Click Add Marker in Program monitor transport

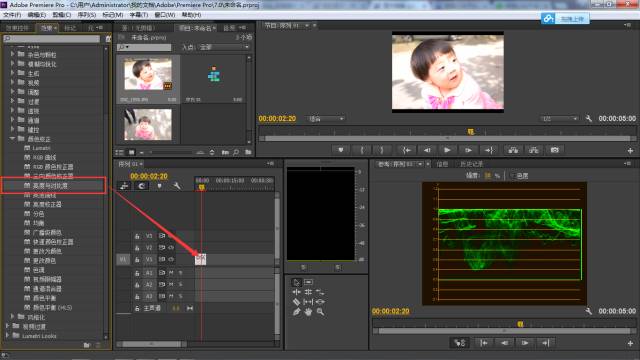point(341,150)
